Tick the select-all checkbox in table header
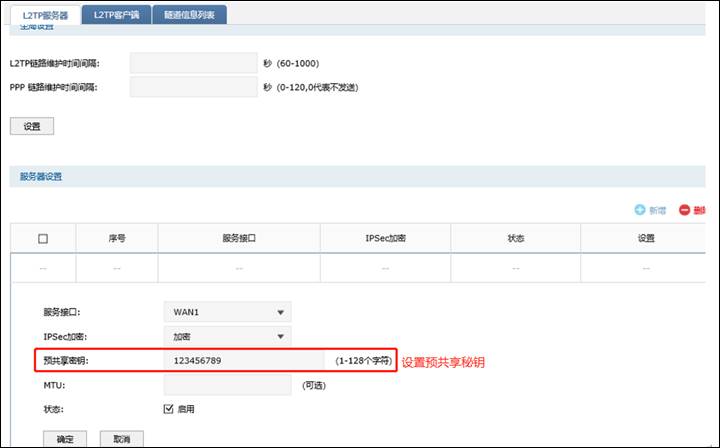The width and height of the screenshot is (720, 448). tap(43, 238)
